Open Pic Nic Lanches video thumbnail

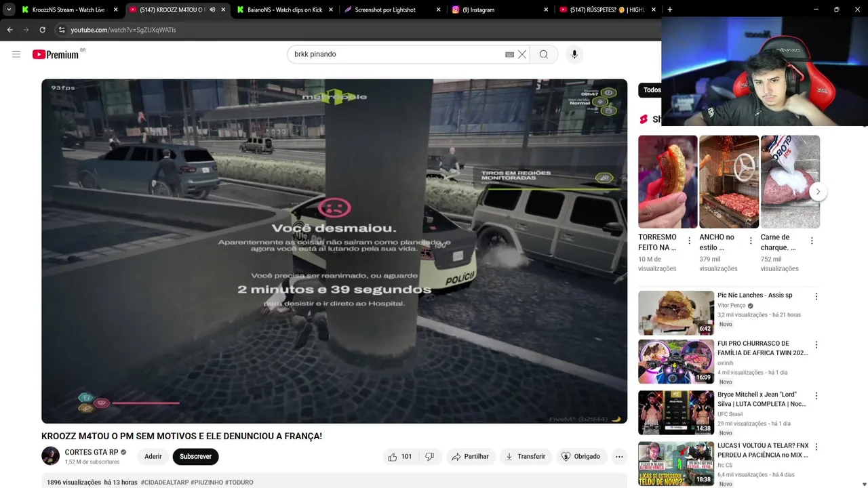[676, 313]
